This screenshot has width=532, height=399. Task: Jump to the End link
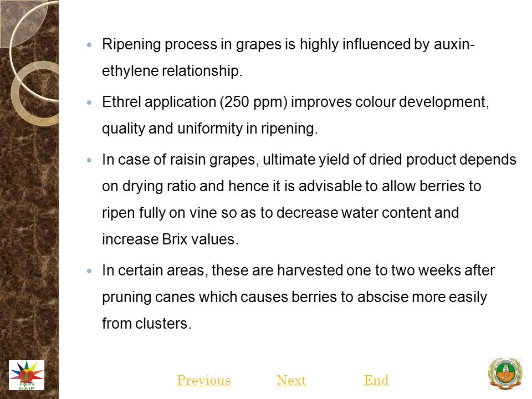tap(376, 380)
